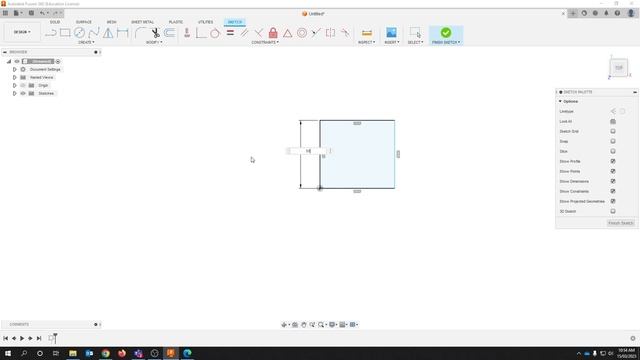The image size is (640, 360).
Task: Click the ViewCube top face
Action: click(x=619, y=68)
